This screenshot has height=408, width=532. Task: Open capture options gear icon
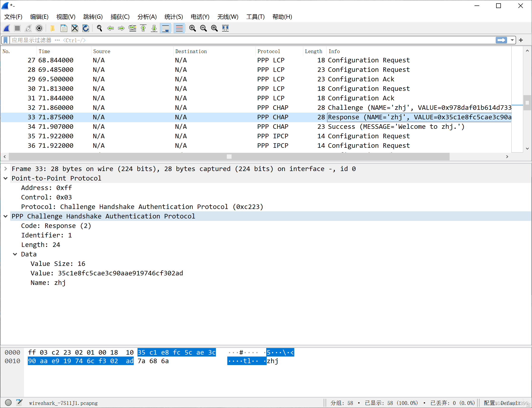(39, 28)
